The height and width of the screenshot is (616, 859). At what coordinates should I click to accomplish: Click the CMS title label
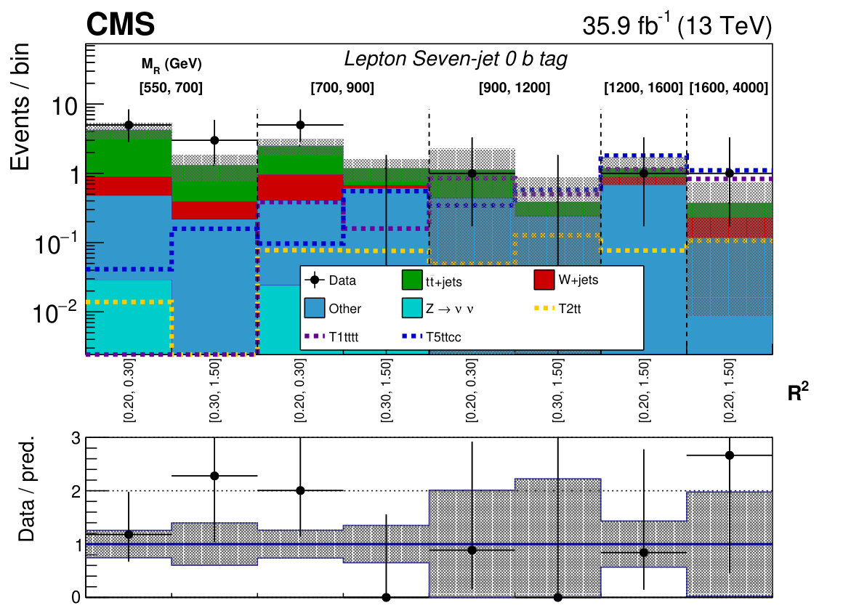pyautogui.click(x=121, y=25)
